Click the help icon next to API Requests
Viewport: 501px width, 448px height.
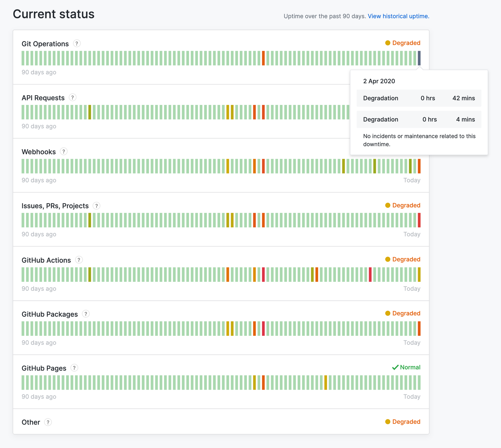click(x=73, y=97)
